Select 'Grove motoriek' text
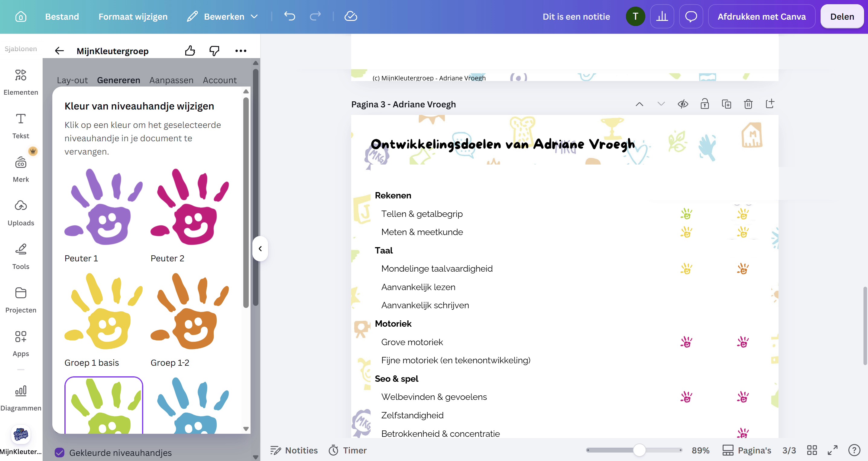 pos(412,342)
